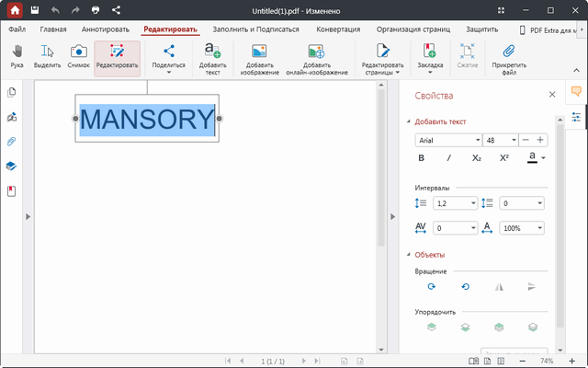Open the layers panel in left sidebar

(x=12, y=167)
